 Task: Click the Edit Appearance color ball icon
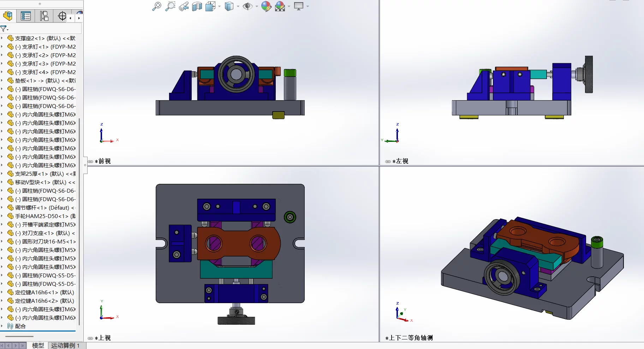[x=266, y=6]
